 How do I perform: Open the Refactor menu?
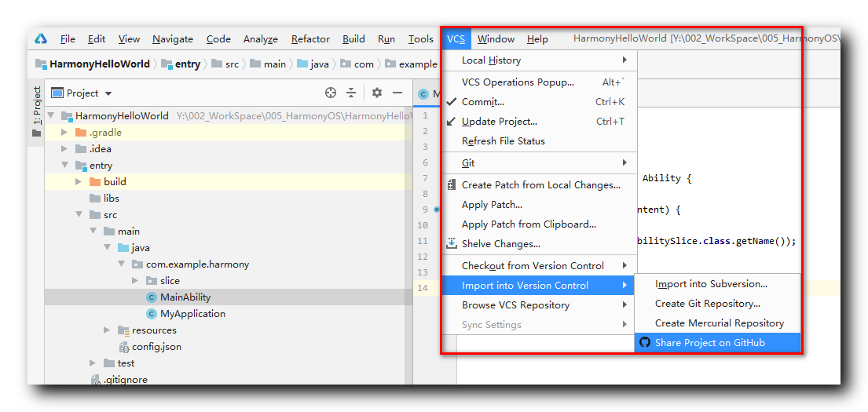[310, 39]
